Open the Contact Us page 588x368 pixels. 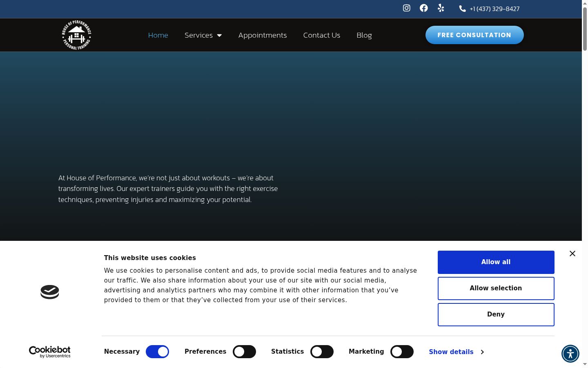tap(322, 35)
